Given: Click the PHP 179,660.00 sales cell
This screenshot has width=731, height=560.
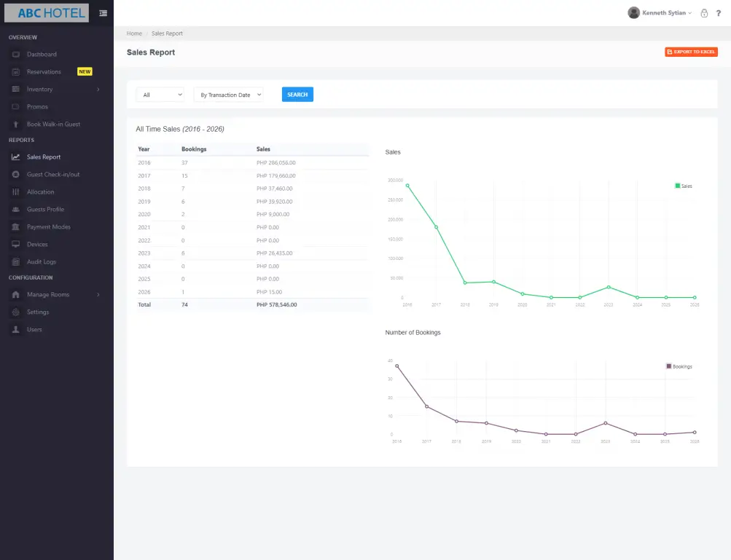Looking at the screenshot, I should (x=276, y=176).
